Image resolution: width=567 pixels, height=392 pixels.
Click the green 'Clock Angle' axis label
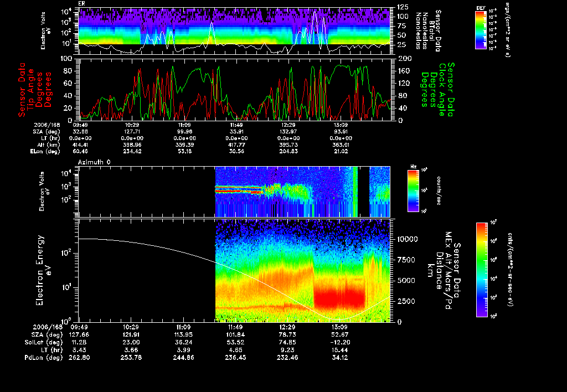coord(442,90)
